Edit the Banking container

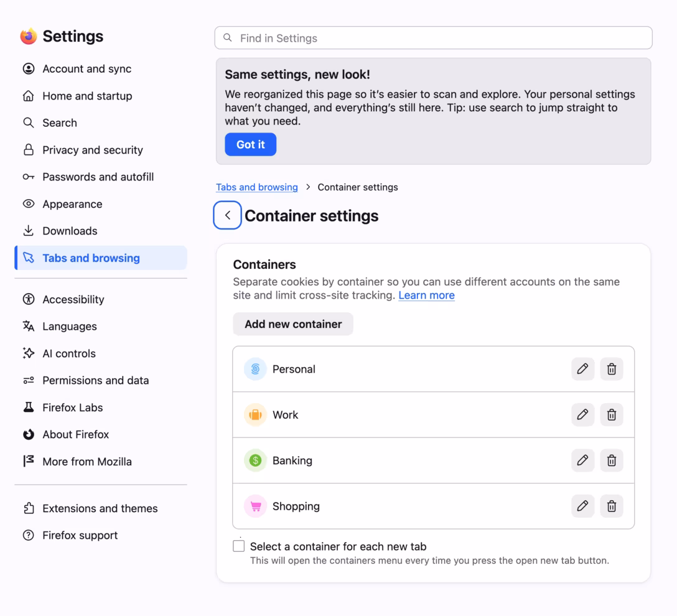point(582,460)
